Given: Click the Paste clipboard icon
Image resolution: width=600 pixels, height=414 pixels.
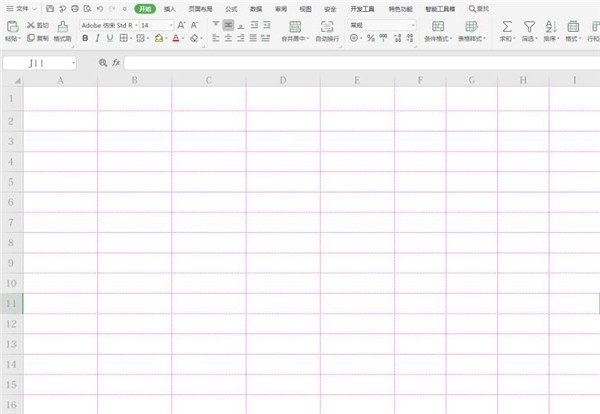Looking at the screenshot, I should [x=13, y=26].
